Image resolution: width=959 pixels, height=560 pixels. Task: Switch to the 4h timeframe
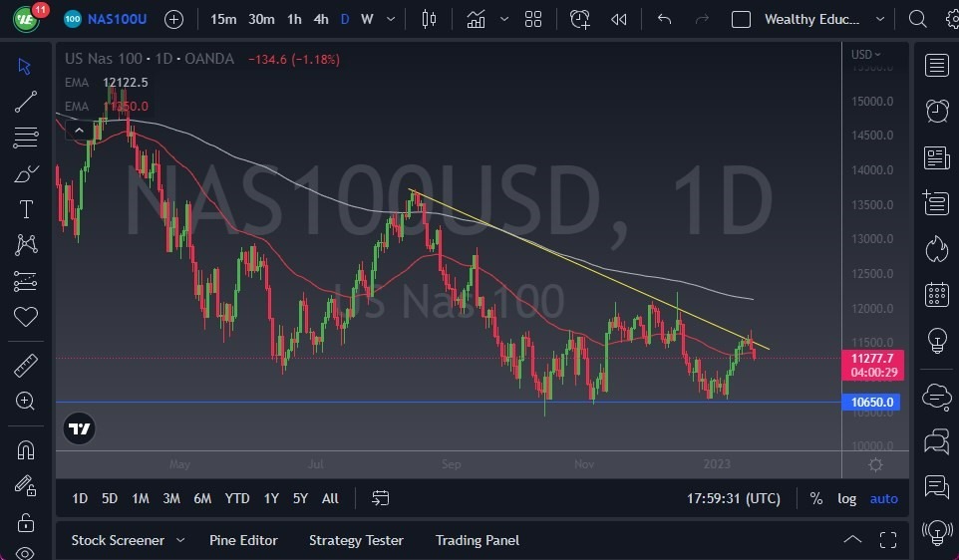click(321, 20)
